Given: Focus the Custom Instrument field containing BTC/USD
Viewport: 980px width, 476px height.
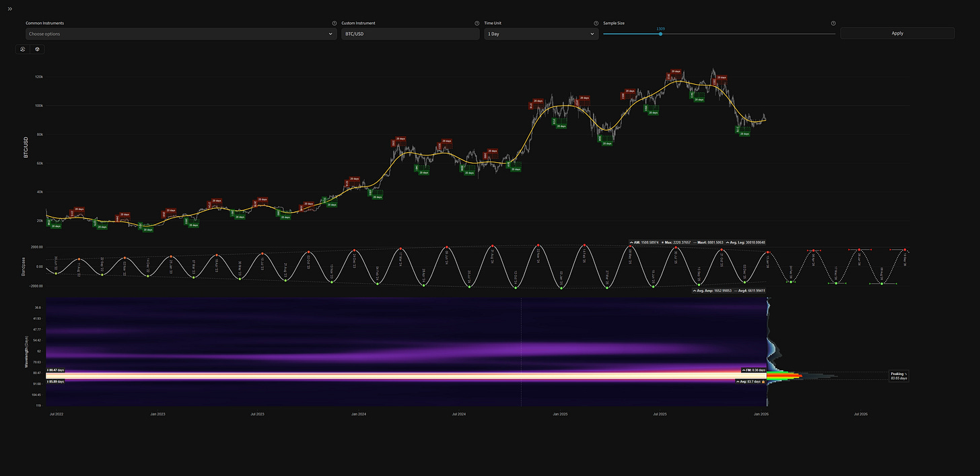Looking at the screenshot, I should [x=411, y=34].
